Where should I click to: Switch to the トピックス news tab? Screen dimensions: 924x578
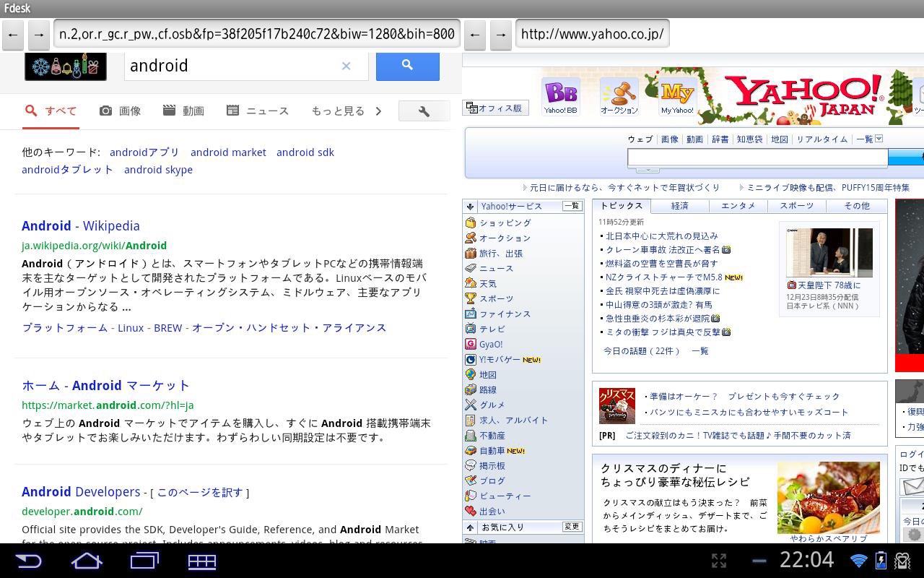pos(622,206)
